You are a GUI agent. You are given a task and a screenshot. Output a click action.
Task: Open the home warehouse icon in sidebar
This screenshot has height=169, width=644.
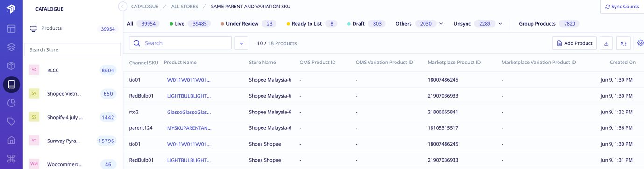(x=11, y=141)
